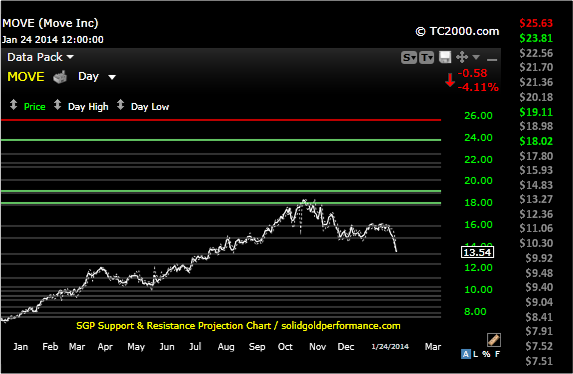This screenshot has height=374, width=573.
Task: Click the up-down arrows beside Day High
Action: [x=57, y=105]
